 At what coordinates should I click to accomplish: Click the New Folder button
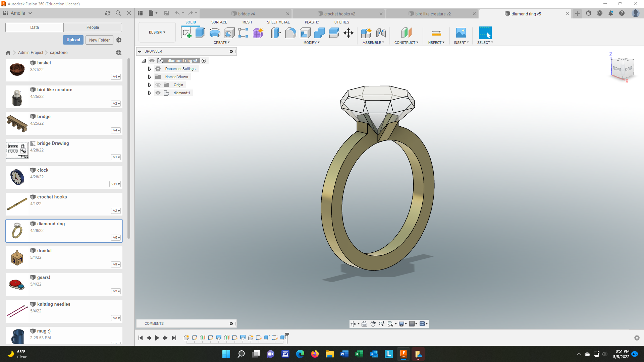pos(99,40)
